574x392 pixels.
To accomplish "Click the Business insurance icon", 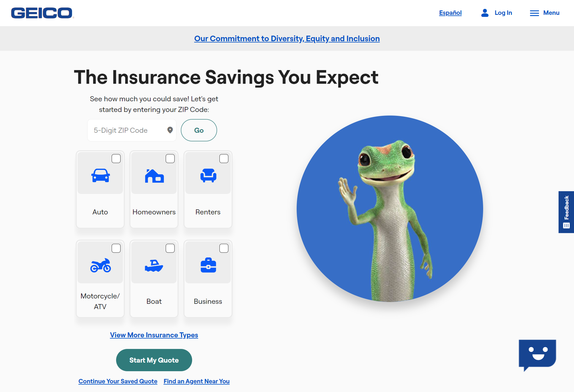I will click(208, 265).
